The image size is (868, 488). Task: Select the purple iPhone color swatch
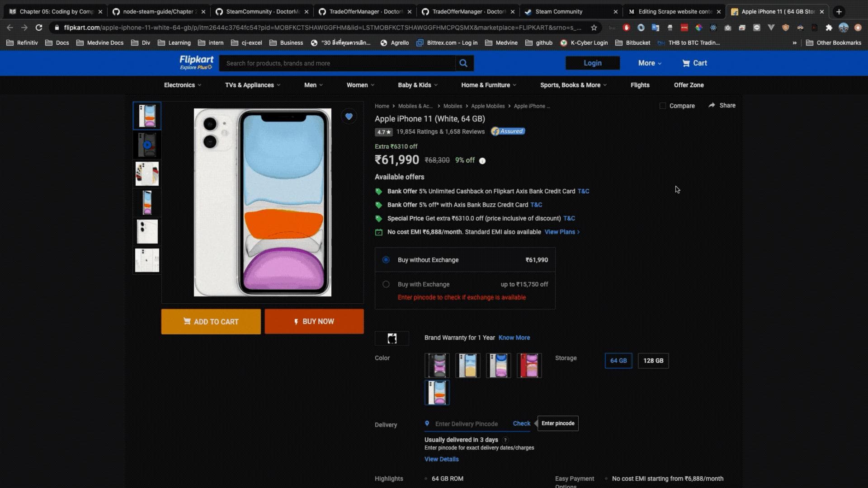click(498, 366)
